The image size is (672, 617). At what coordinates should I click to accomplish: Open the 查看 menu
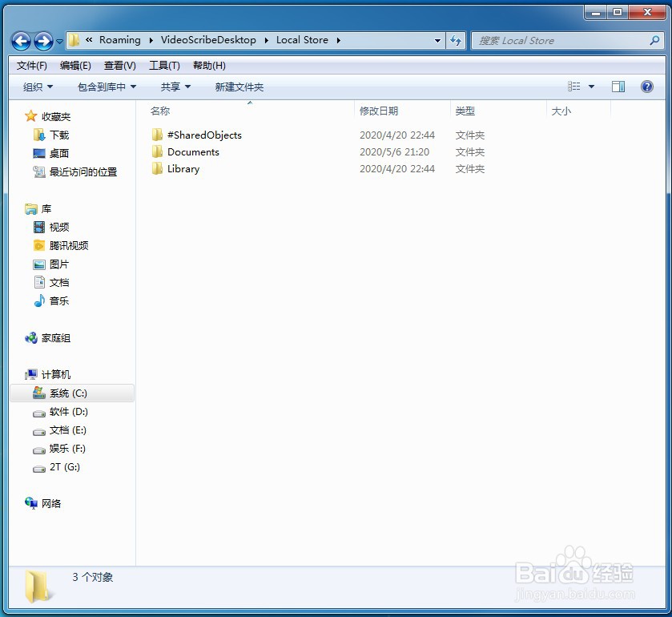[x=118, y=65]
